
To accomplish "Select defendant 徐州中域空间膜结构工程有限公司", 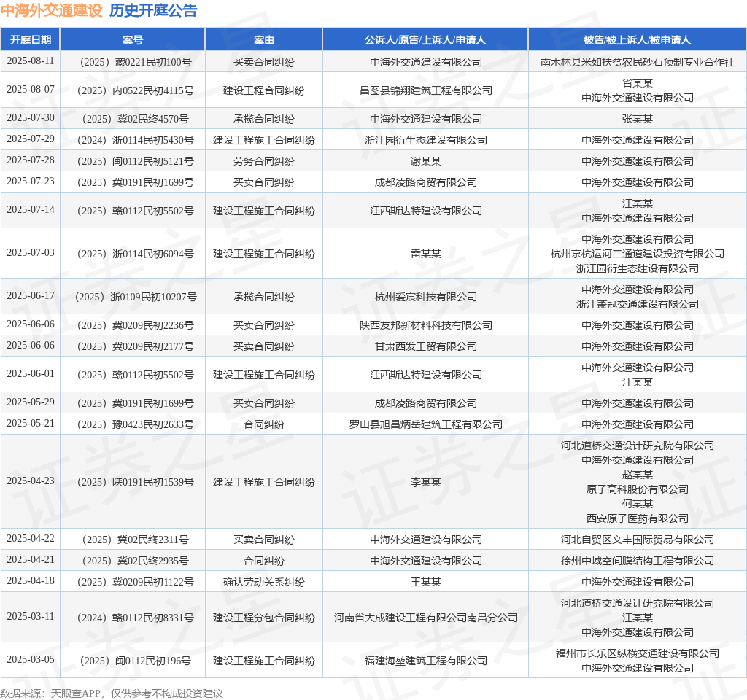I will pos(638,561).
